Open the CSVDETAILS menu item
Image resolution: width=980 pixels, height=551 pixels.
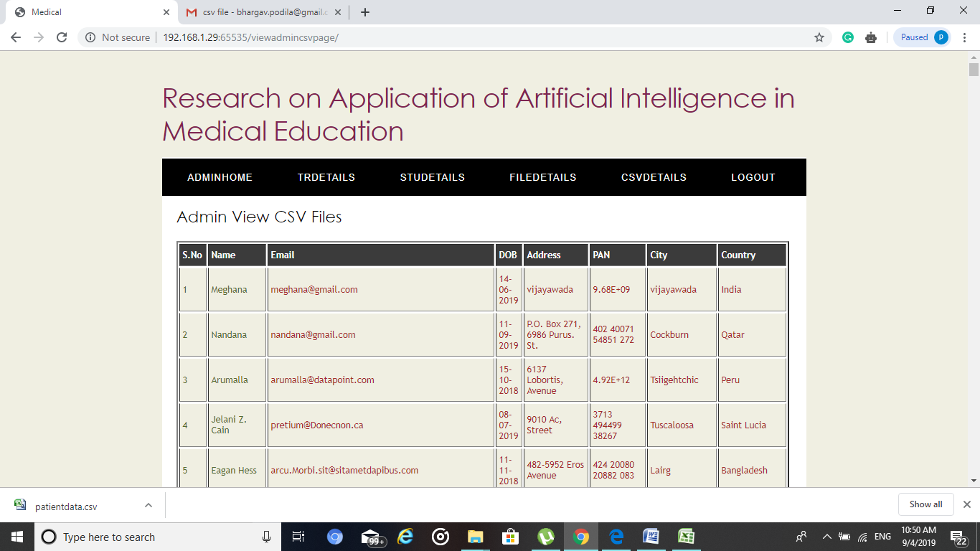(x=654, y=177)
